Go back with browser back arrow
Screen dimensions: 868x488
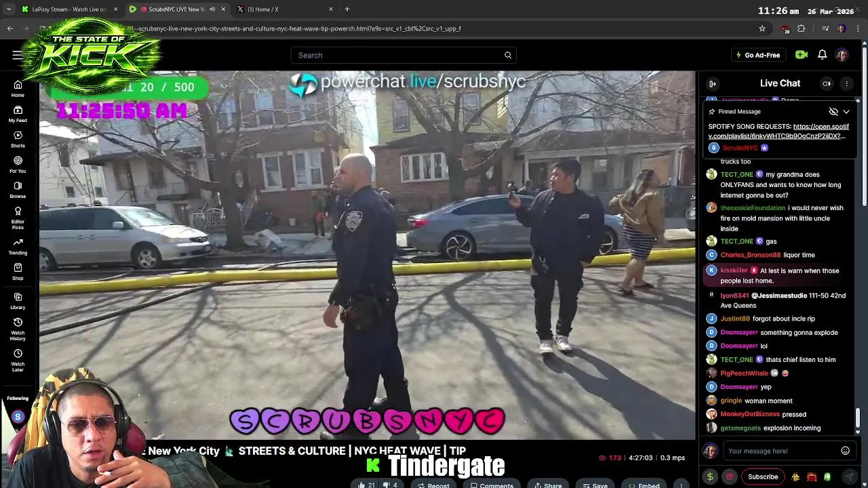(9, 28)
